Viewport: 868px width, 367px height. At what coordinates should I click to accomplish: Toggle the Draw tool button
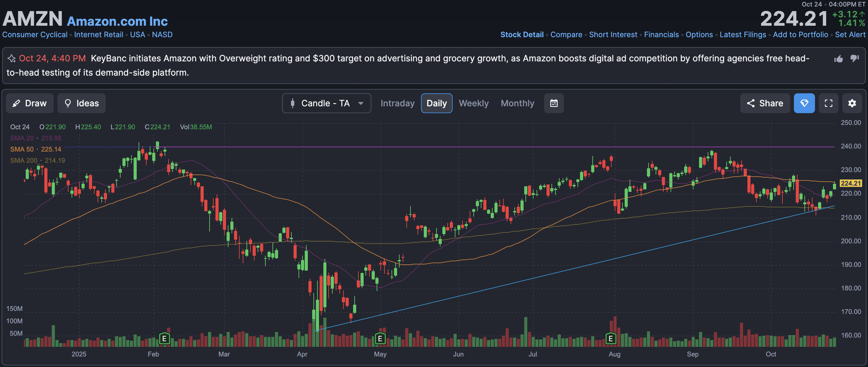[30, 103]
